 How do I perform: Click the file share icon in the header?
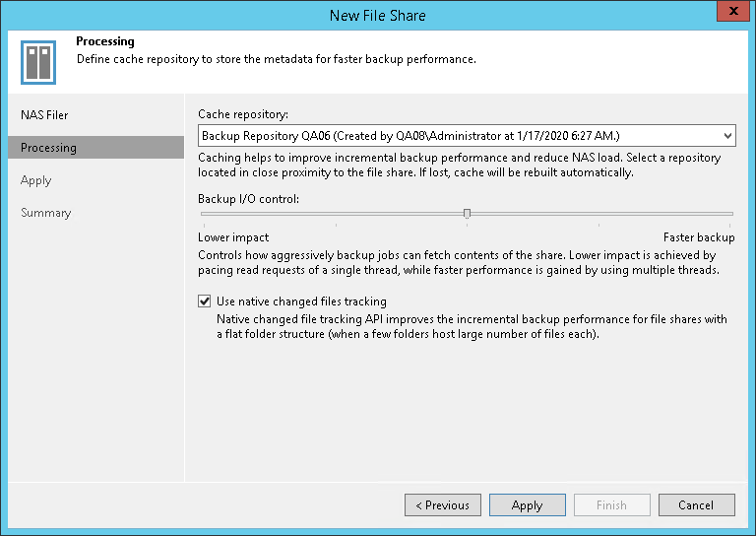(38, 61)
